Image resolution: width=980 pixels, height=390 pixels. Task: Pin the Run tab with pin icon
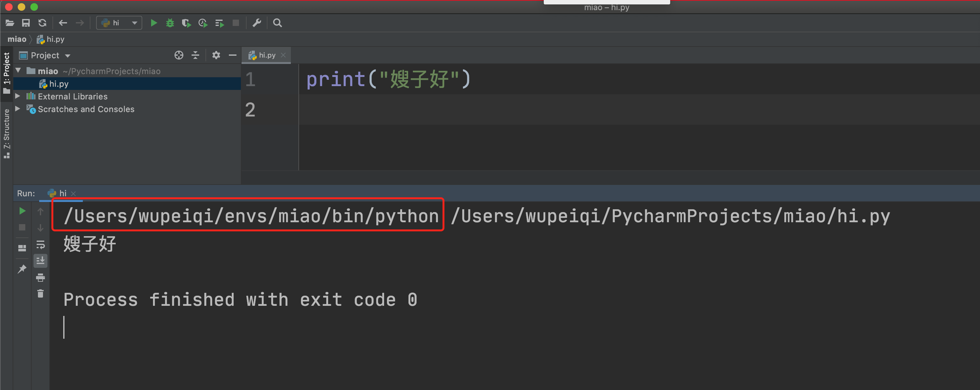pyautogui.click(x=22, y=269)
